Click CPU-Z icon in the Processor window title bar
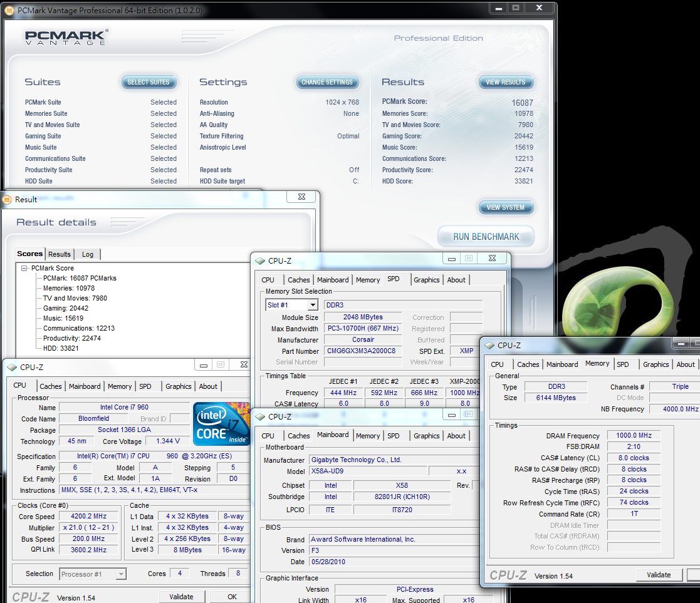Viewport: 700px width, 603px height. coord(11,368)
